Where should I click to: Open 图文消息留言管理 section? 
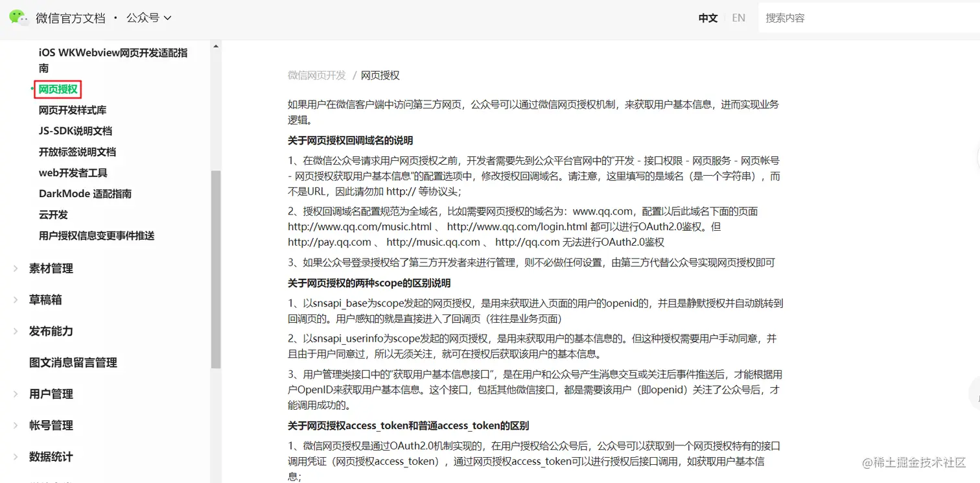73,362
